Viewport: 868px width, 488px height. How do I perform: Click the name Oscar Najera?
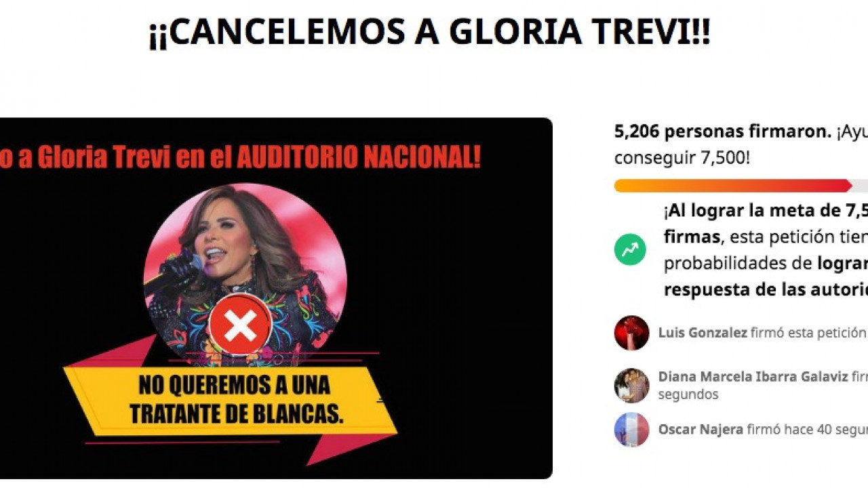[701, 430]
